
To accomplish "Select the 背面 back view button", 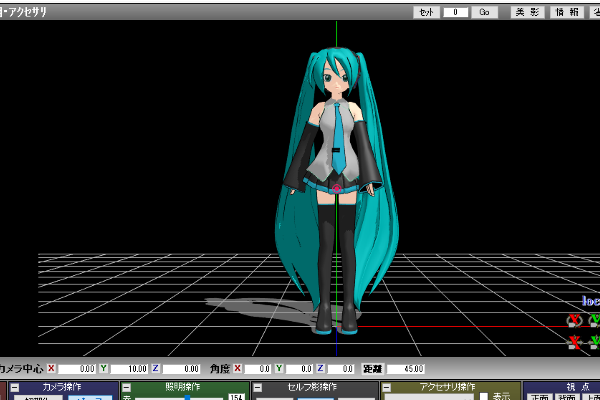I will click(x=565, y=397).
